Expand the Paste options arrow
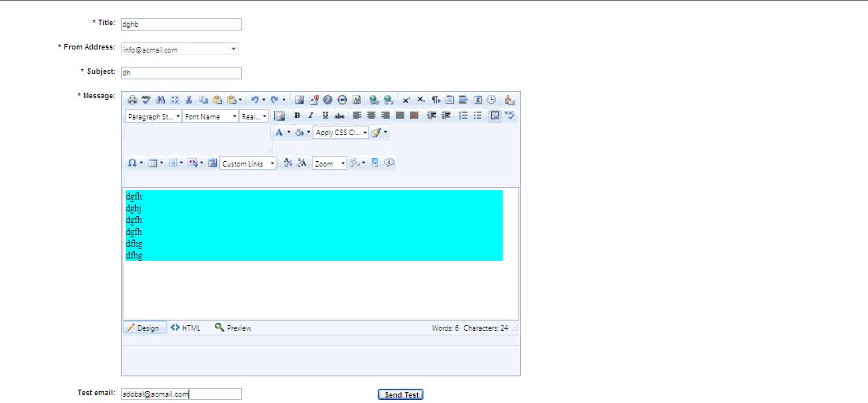 coord(240,101)
